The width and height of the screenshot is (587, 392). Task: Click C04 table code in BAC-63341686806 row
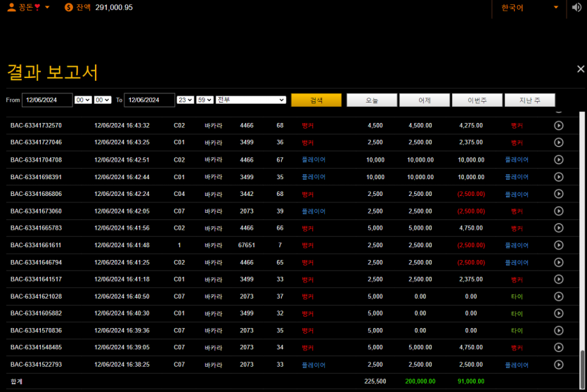[179, 194]
